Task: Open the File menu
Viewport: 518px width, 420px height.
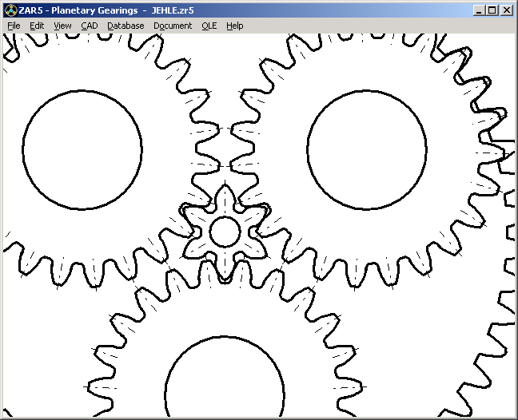Action: coord(14,26)
